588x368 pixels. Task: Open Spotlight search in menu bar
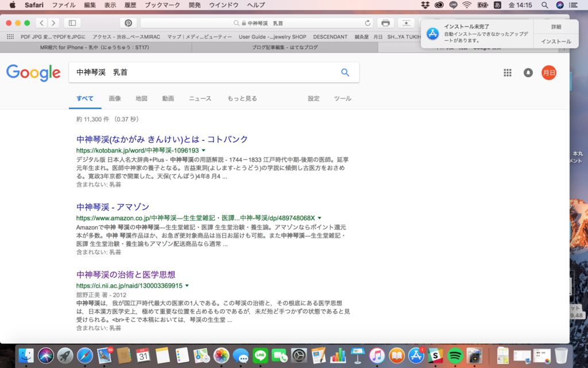click(x=544, y=5)
